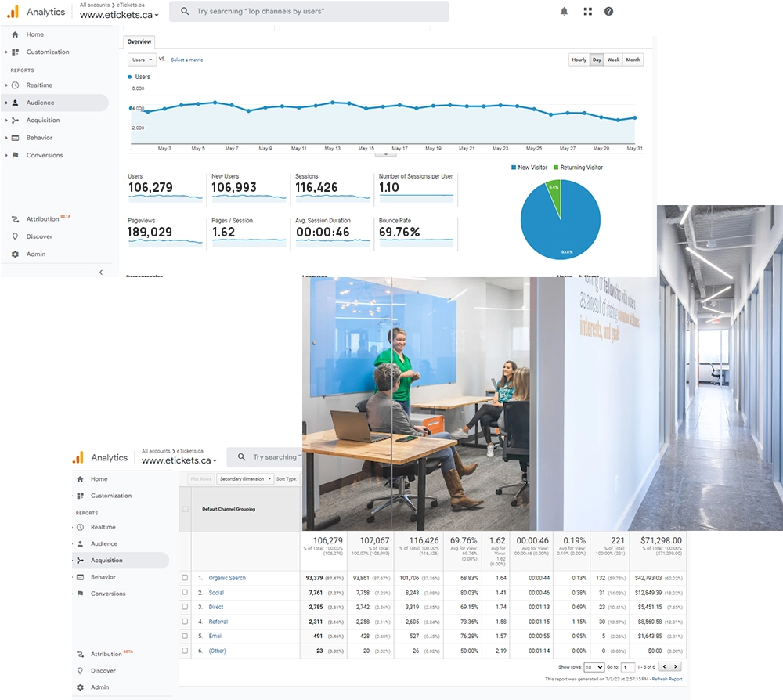This screenshot has width=783, height=700.
Task: Tick the checkbox for Social row
Action: click(185, 592)
